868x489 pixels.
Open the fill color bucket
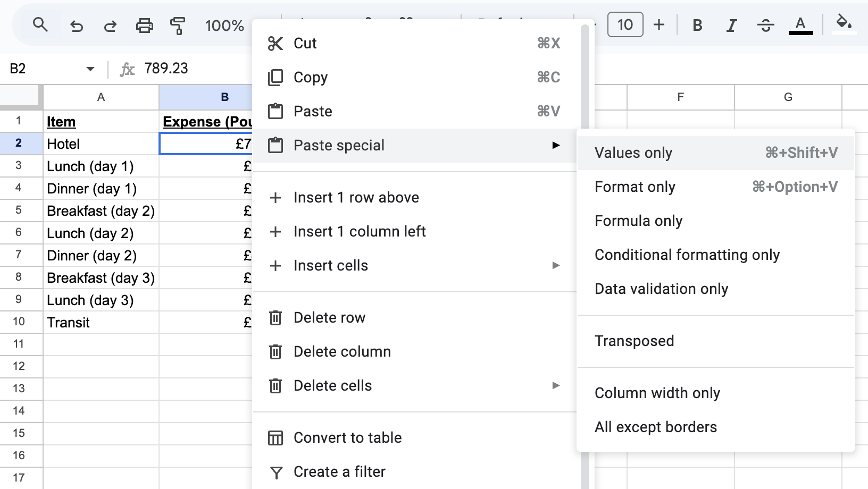pos(844,24)
